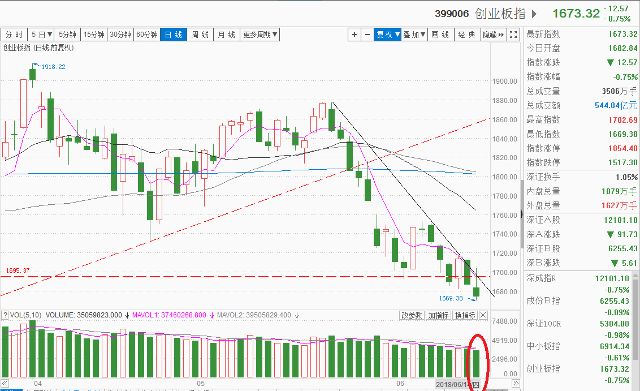Toggle fullscreen chart view icon
640x391 pixels.
point(513,35)
